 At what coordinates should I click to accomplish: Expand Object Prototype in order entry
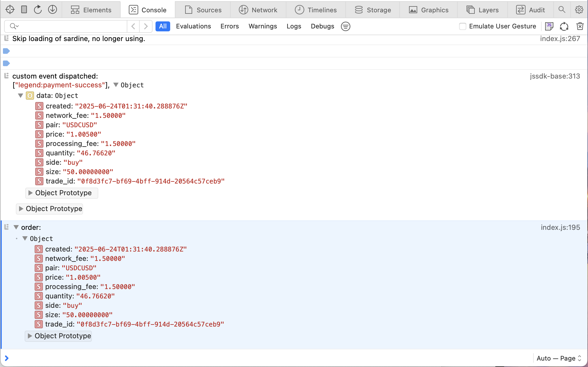coord(30,336)
